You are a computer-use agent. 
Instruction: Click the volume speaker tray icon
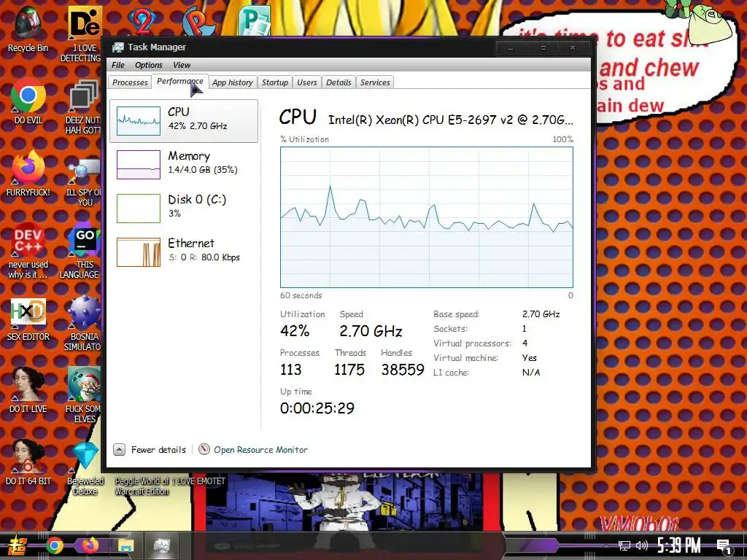pos(642,545)
